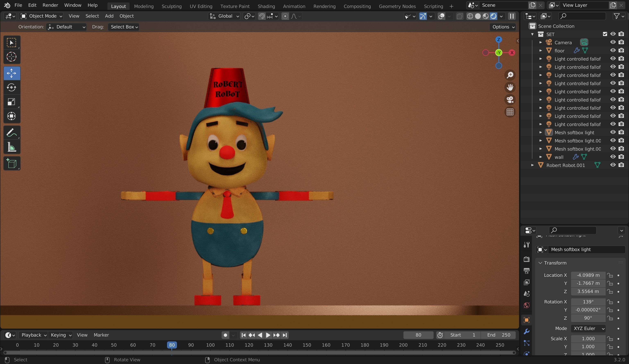Open the Render menu
The image size is (629, 364).
(x=50, y=5)
